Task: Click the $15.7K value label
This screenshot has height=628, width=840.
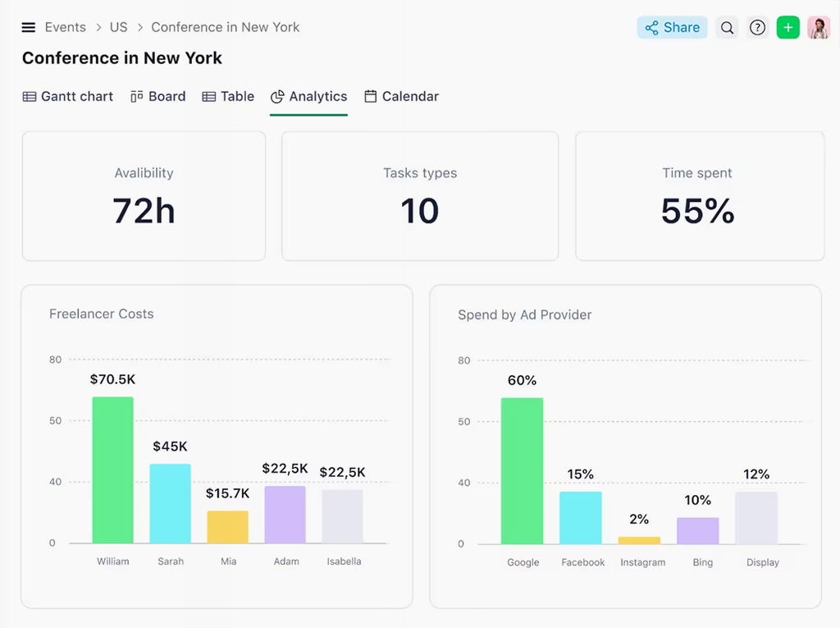Action: (228, 493)
